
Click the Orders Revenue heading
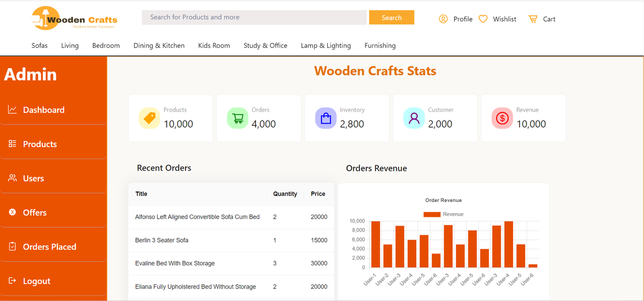click(x=376, y=168)
